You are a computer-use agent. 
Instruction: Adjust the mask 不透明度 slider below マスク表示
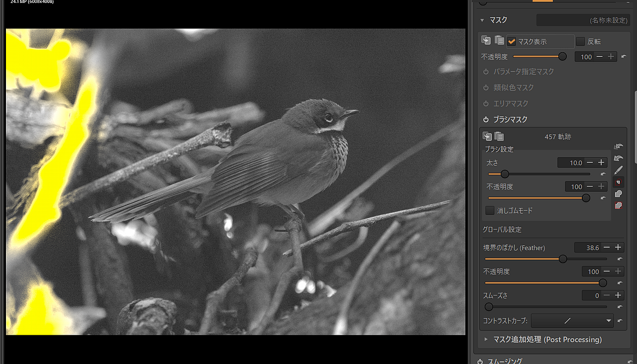539,57
